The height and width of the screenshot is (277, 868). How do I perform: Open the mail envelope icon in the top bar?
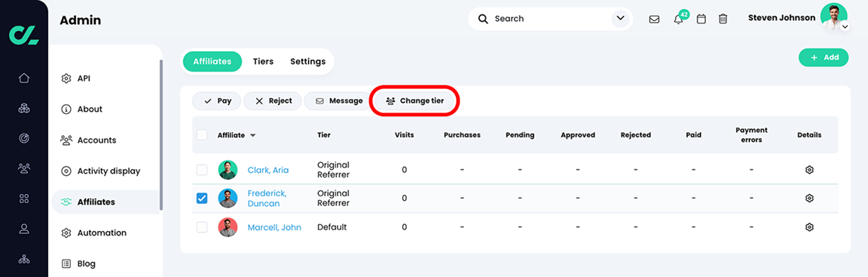pyautogui.click(x=654, y=19)
